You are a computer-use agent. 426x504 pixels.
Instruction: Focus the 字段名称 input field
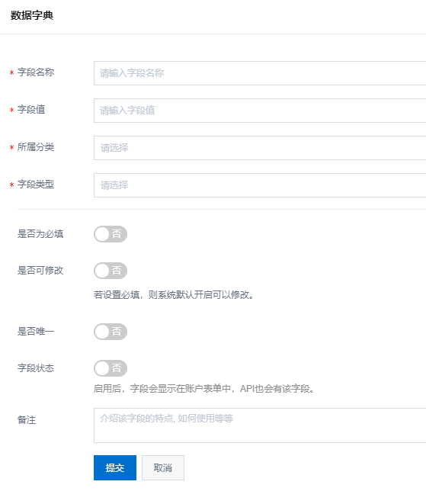(x=260, y=73)
